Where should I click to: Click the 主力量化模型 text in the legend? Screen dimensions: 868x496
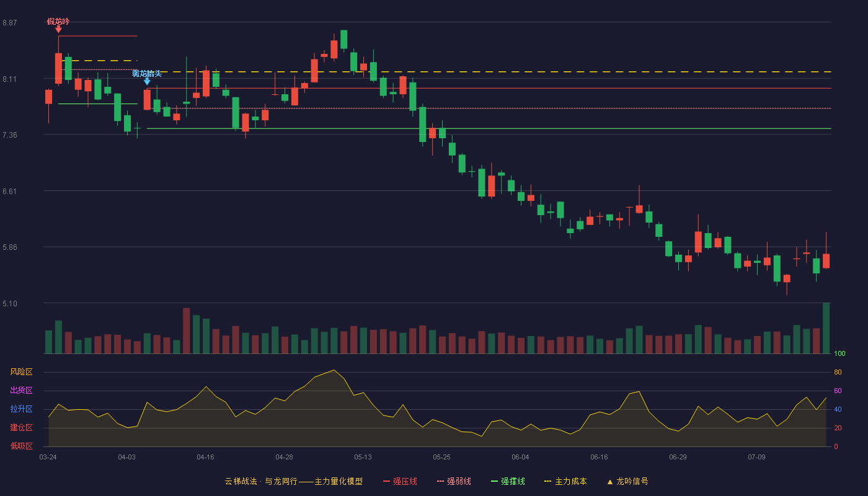(x=339, y=481)
